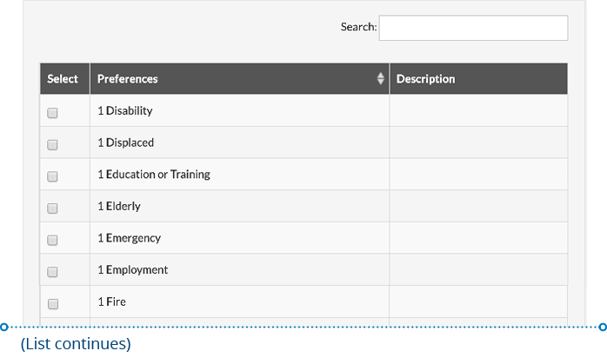Click the "1 Education or Training" text
607x364 pixels.
[x=153, y=175]
